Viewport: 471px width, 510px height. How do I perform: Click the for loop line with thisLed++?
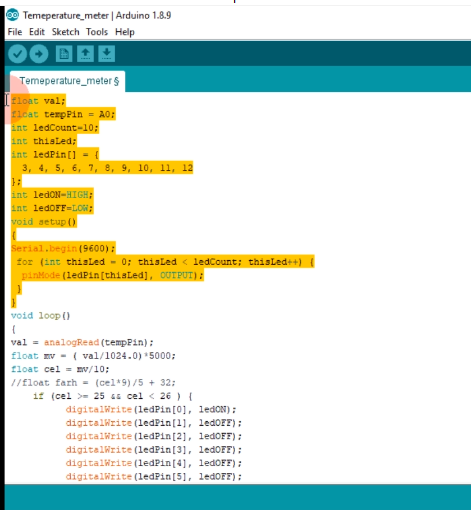tap(165, 262)
